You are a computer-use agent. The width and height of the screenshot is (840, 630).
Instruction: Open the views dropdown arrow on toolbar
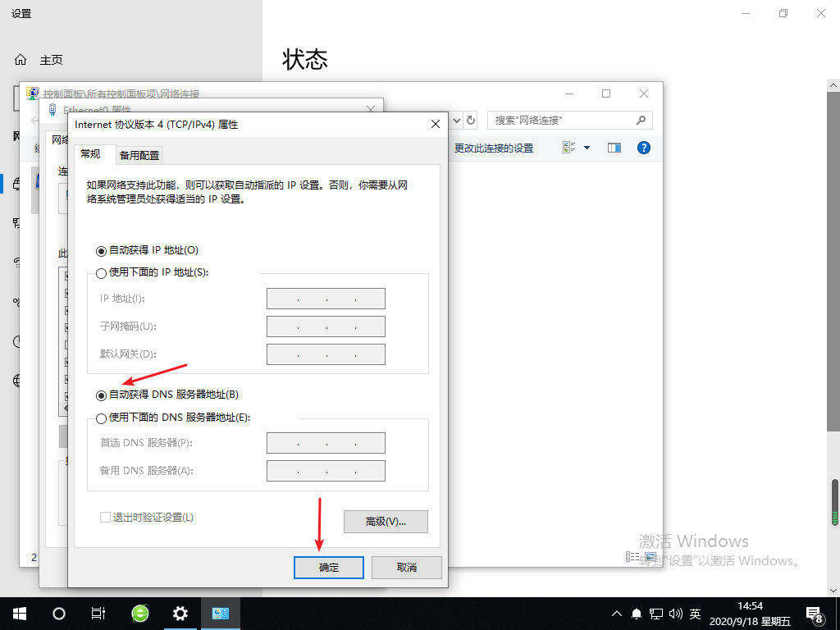(587, 148)
